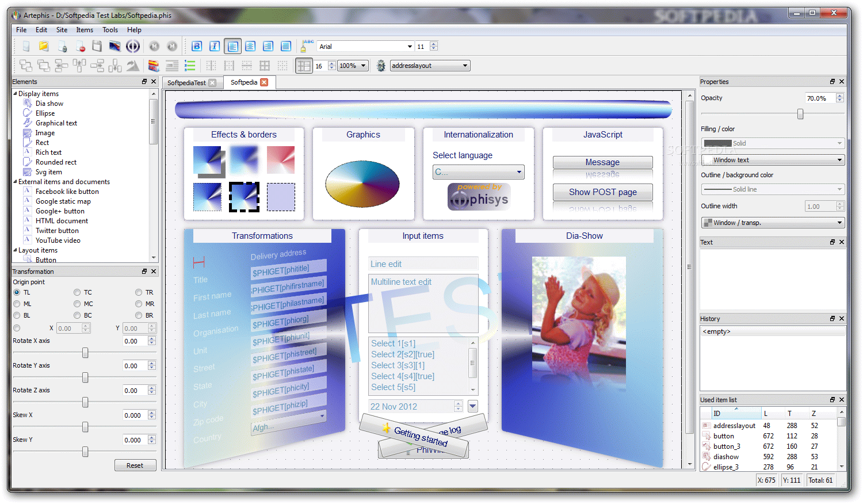Collapse the Display items tree group
863x504 pixels.
(16, 94)
